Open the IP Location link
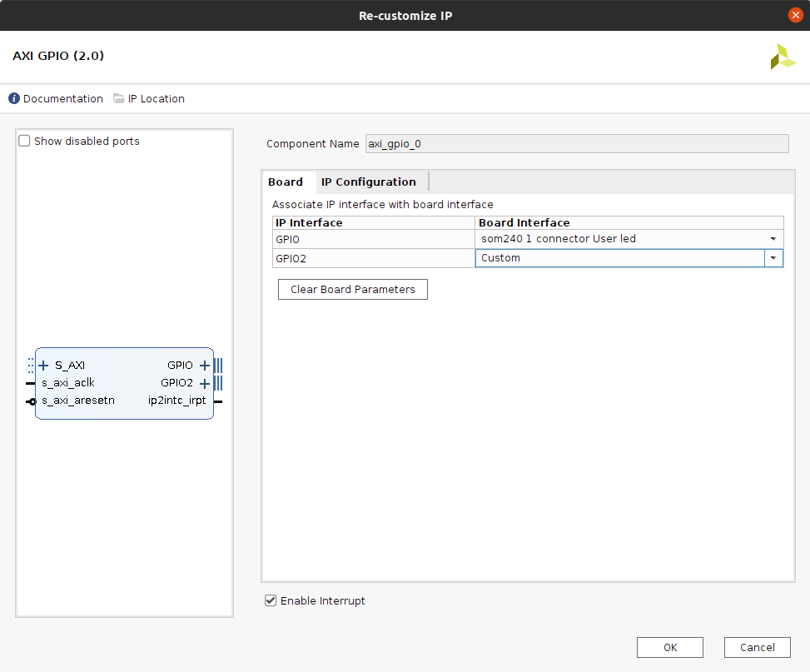 [x=156, y=99]
